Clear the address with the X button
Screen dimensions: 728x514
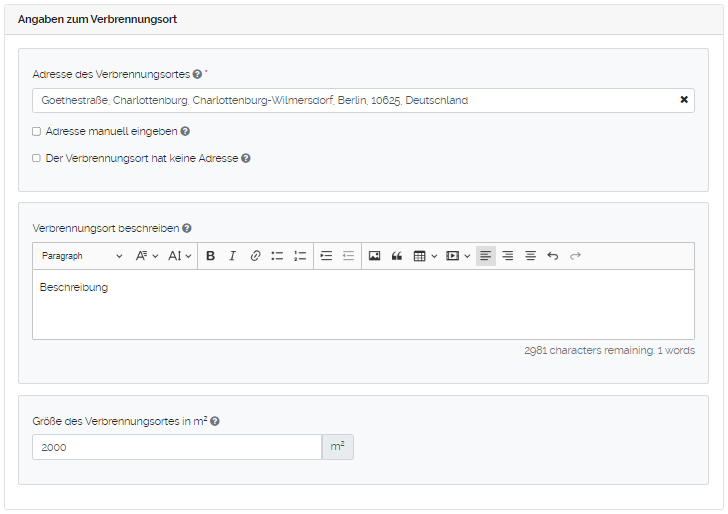tap(684, 100)
